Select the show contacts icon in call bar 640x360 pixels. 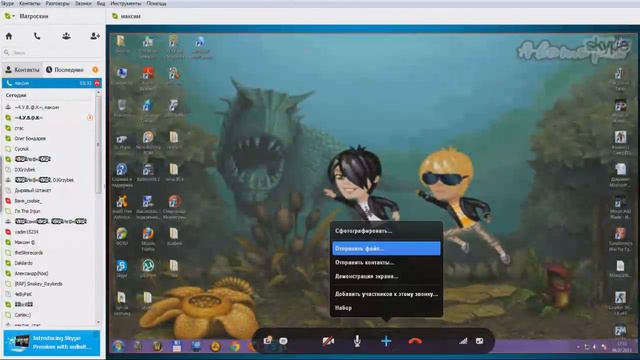[268, 340]
